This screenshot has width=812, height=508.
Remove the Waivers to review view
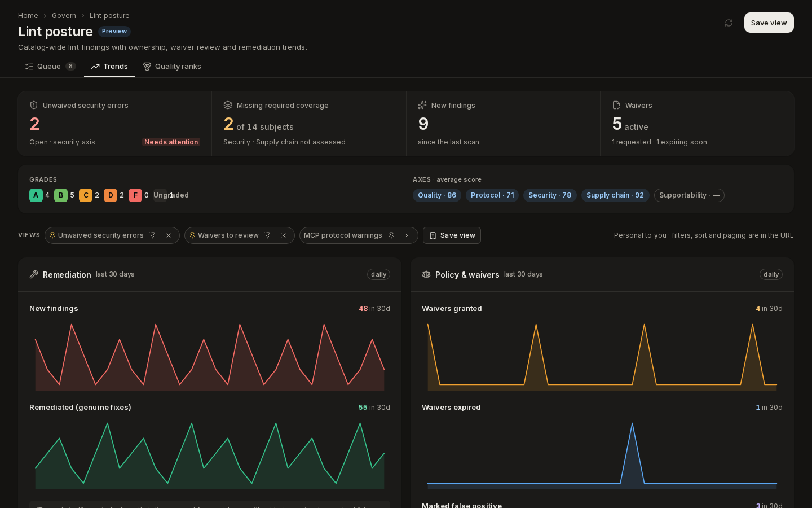284,235
